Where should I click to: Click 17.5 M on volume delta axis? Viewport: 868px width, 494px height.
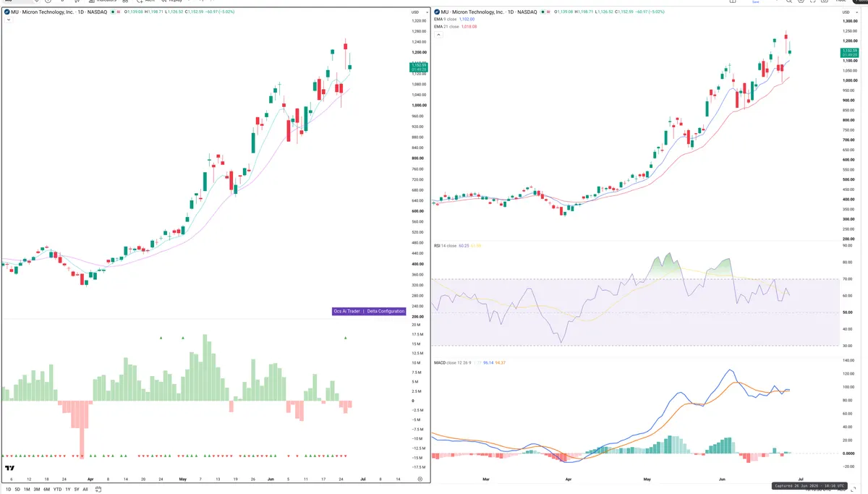417,335
